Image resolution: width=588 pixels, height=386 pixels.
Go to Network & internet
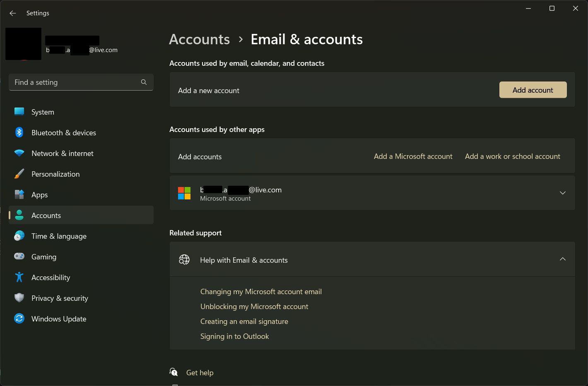pyautogui.click(x=81, y=153)
